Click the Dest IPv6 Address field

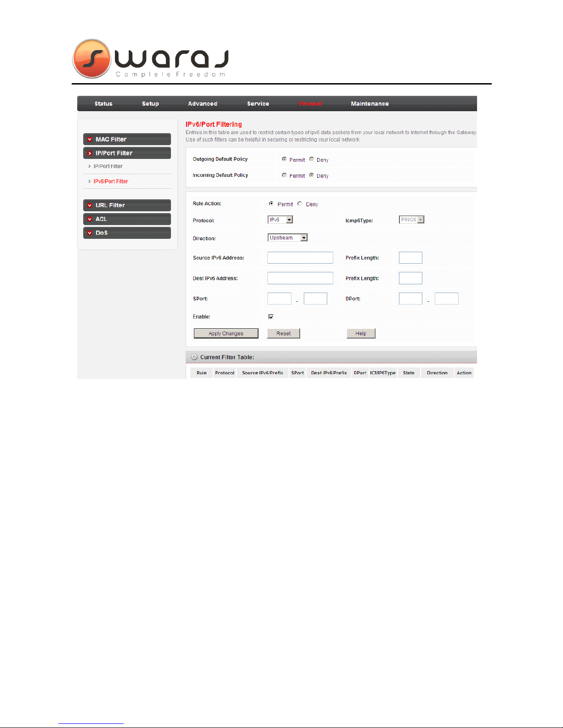[300, 278]
